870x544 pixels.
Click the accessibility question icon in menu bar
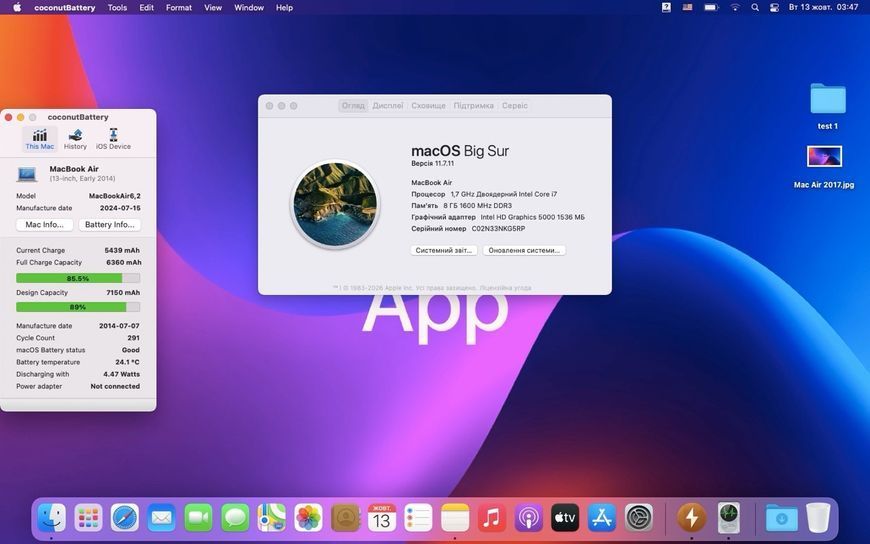tap(666, 8)
